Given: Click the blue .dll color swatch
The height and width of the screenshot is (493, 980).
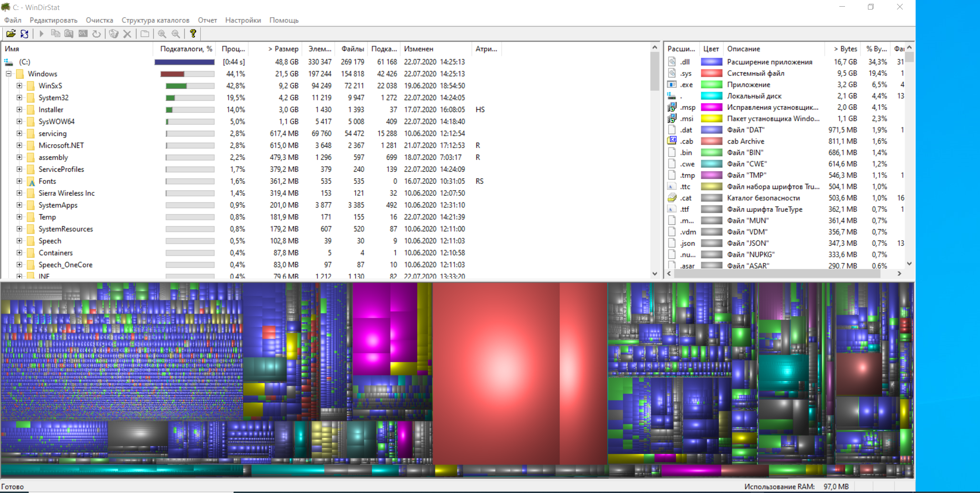Looking at the screenshot, I should [x=711, y=62].
